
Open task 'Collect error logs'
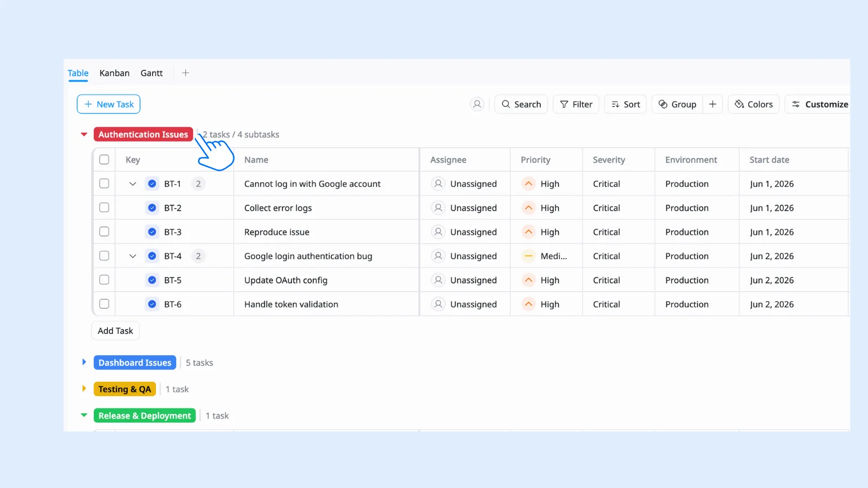pos(278,208)
